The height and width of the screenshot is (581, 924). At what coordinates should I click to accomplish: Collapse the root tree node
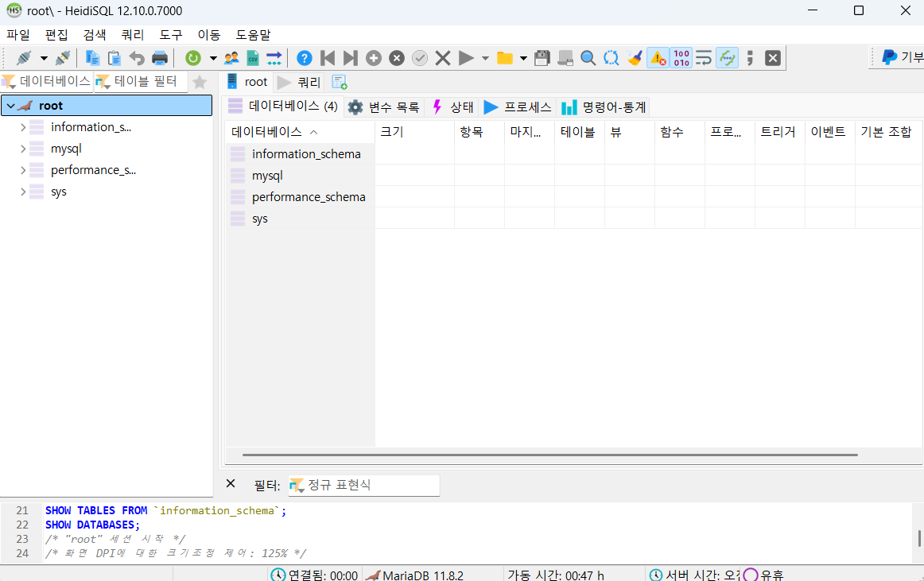[x=10, y=106]
